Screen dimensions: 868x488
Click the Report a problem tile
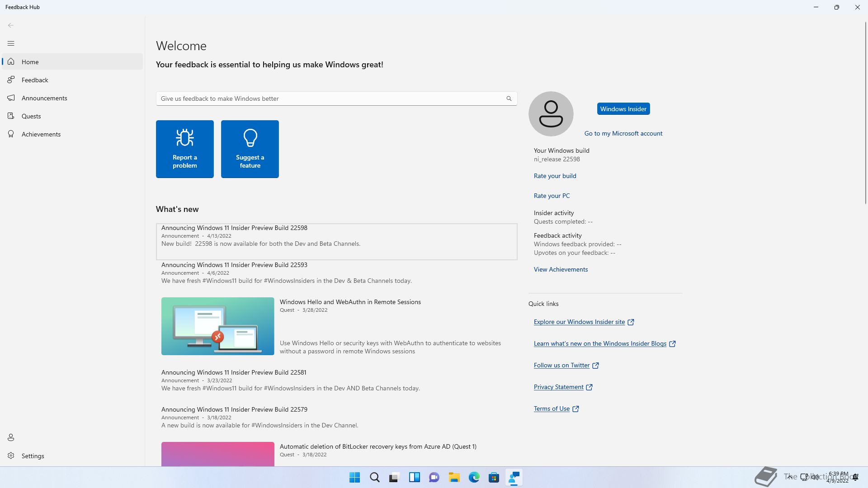pos(185,149)
